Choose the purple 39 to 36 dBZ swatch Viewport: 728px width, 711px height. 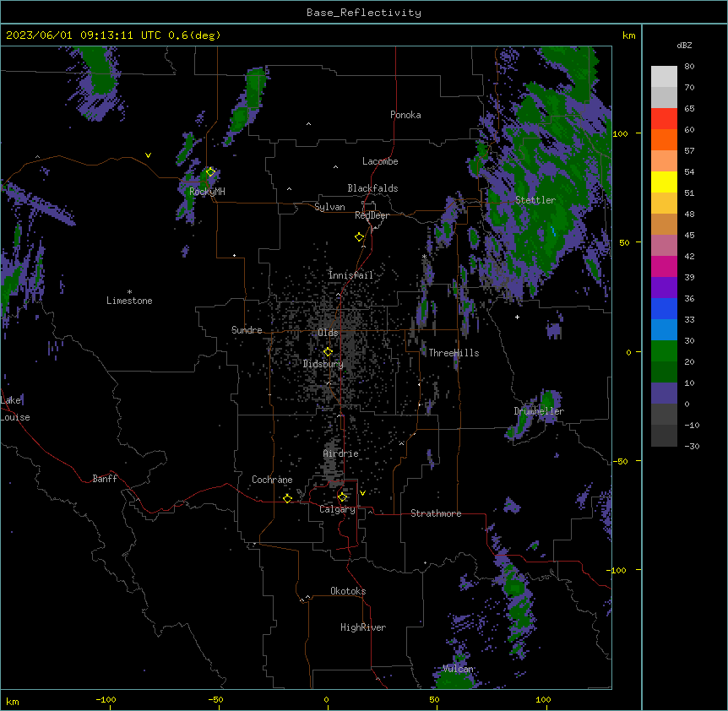coord(664,288)
